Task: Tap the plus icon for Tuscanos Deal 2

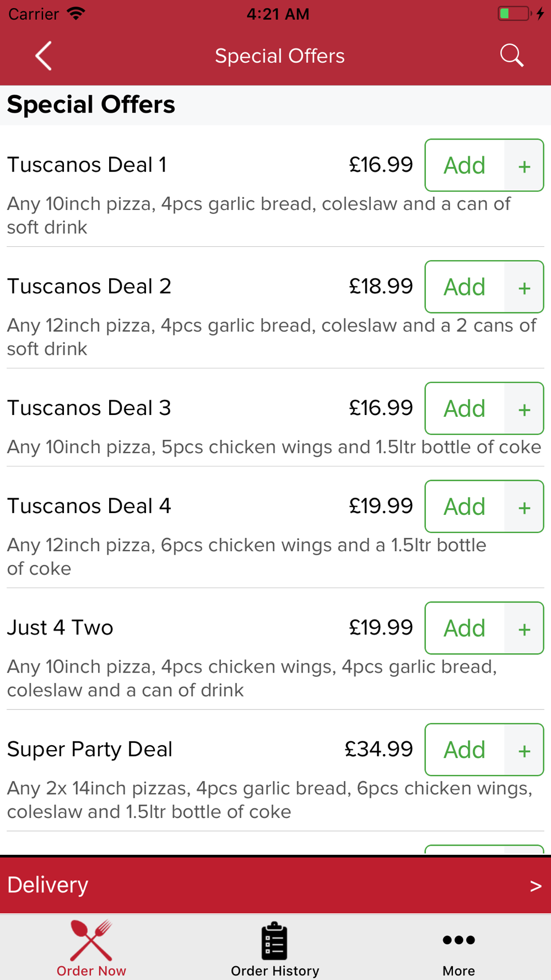Action: coord(524,287)
